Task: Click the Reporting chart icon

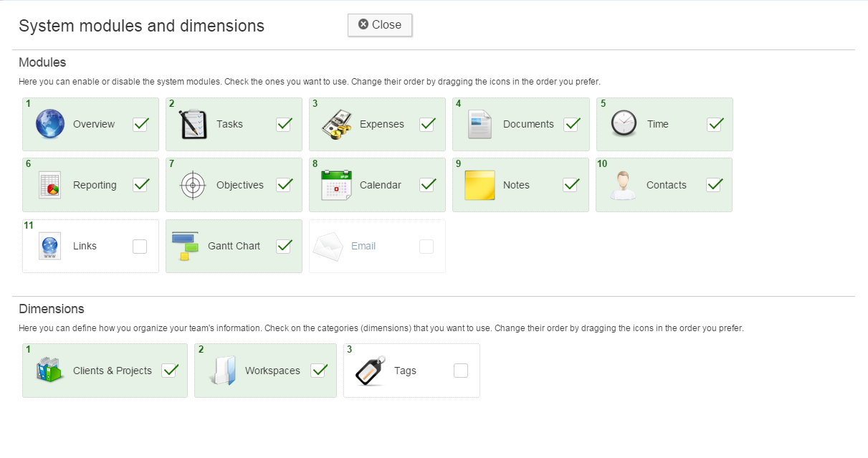Action: click(49, 185)
